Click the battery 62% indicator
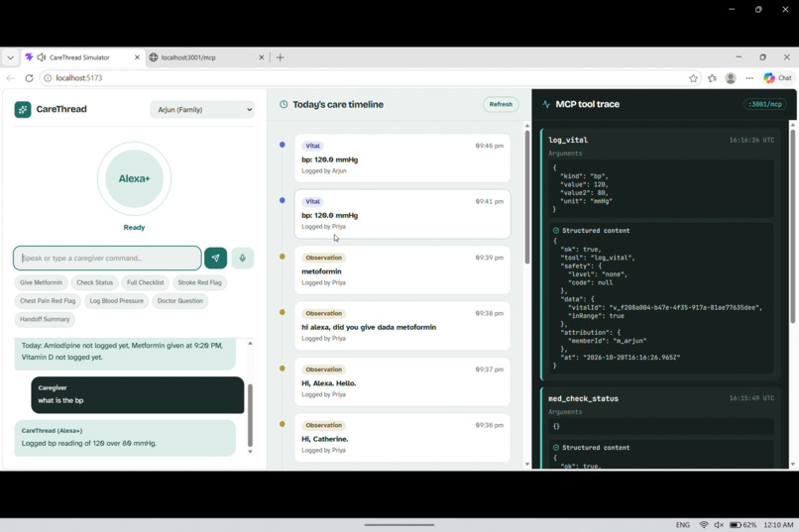 [742, 525]
